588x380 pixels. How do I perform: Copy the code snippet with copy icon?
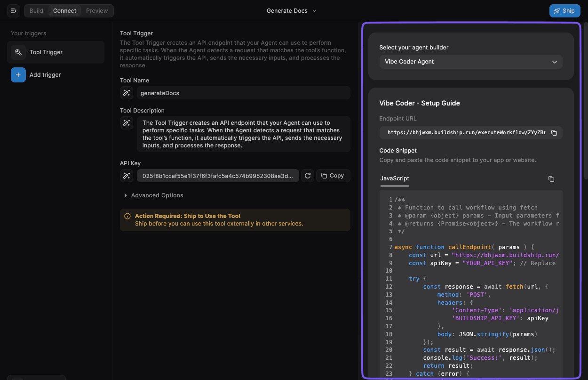click(x=551, y=179)
